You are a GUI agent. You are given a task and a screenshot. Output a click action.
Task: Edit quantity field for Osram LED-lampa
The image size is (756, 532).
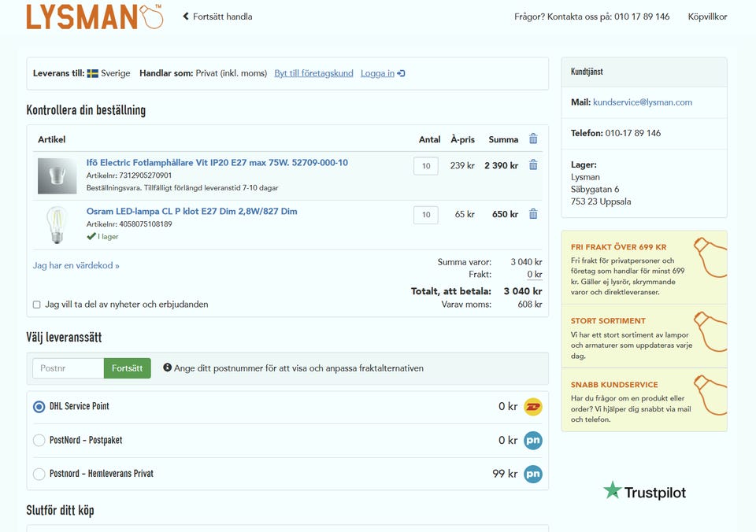[x=426, y=215]
